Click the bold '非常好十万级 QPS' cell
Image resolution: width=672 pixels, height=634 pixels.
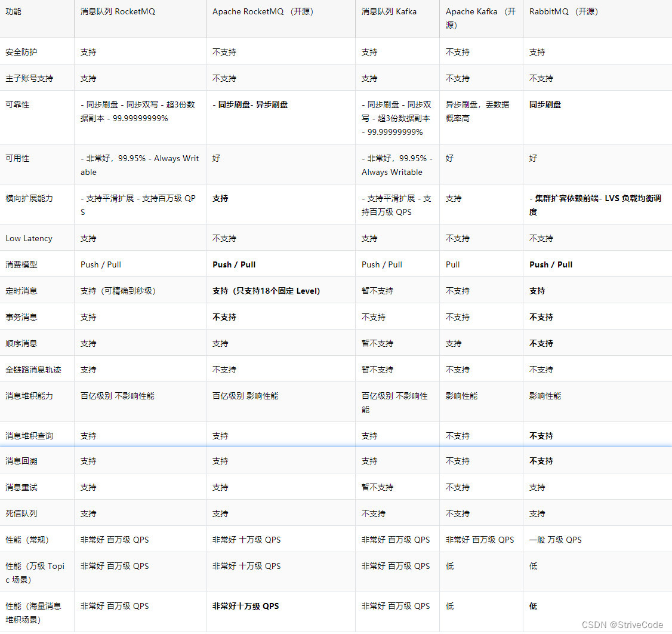click(245, 606)
